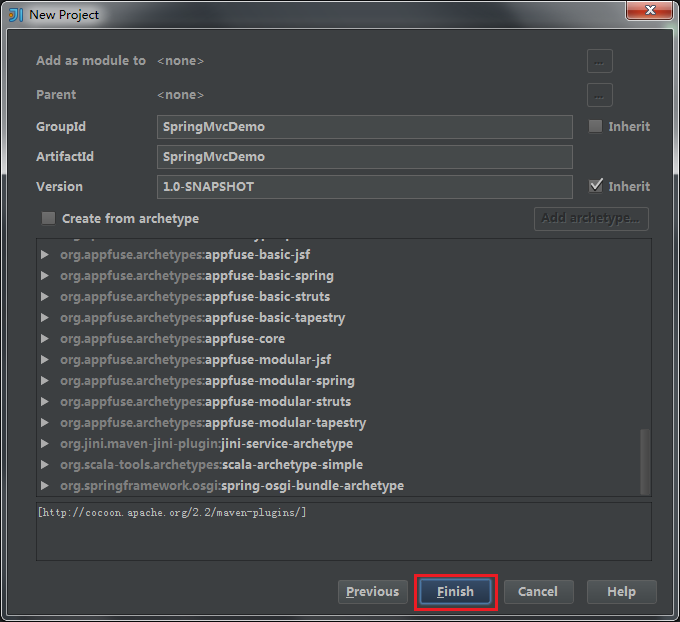
Task: Enable Create from archetype checkbox
Action: coord(48,218)
